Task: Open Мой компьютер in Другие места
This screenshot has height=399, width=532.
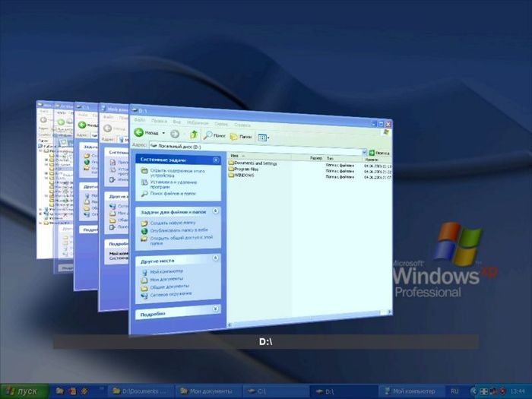Action: tap(166, 271)
